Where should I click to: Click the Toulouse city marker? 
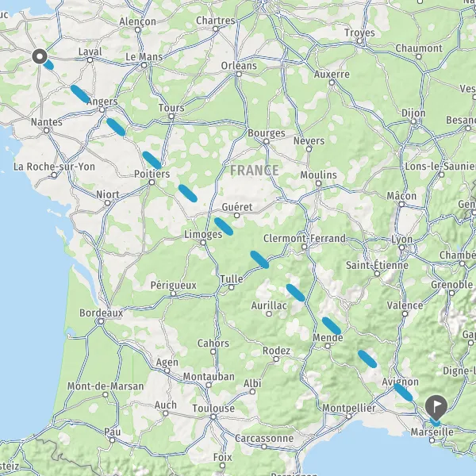(213, 416)
